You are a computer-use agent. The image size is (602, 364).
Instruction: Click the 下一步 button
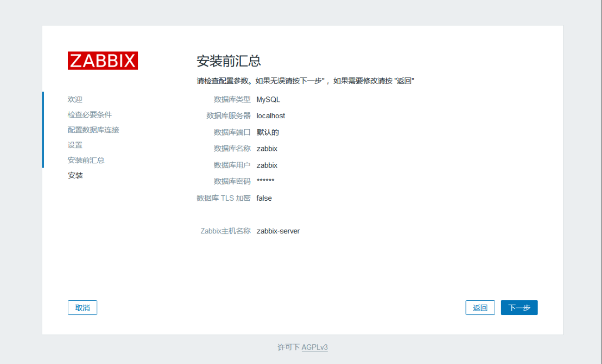[519, 308]
